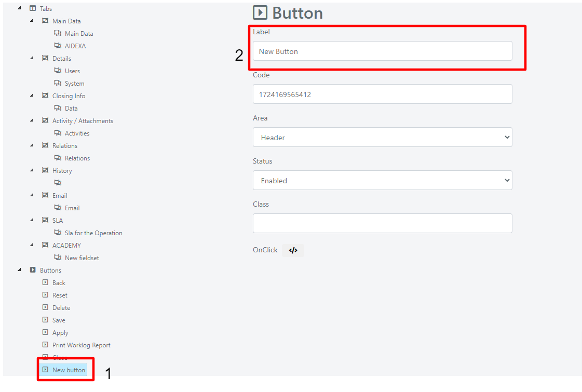Select the Activity / Attachments tab item
This screenshot has height=392, width=582.
coord(83,120)
